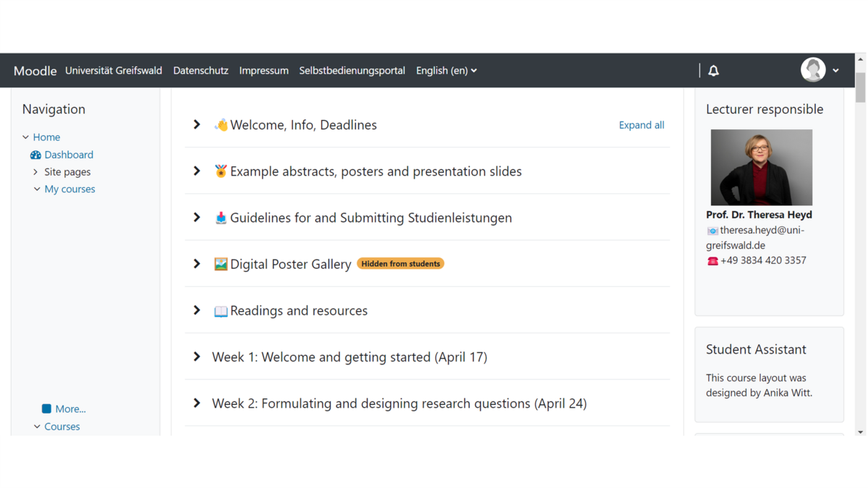Click Prof. Dr. Theresa Heyd's photo

[x=761, y=167]
